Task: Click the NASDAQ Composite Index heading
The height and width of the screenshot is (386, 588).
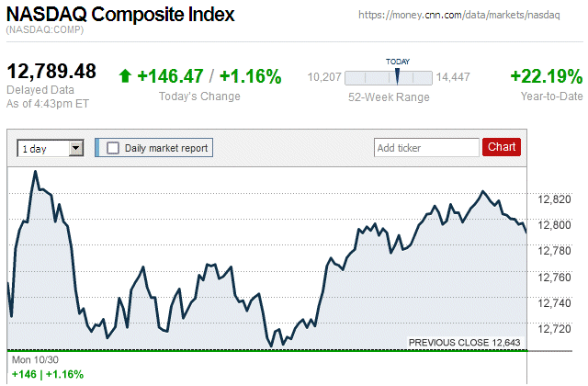Action: tap(120, 15)
